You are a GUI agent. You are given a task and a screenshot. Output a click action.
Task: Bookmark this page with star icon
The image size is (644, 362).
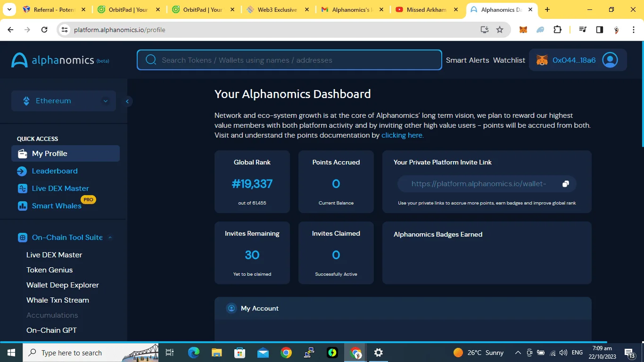(x=500, y=30)
